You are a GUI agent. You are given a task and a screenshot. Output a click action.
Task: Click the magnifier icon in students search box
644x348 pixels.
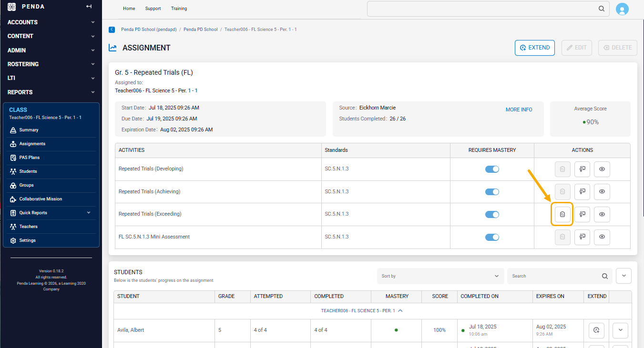click(x=605, y=276)
